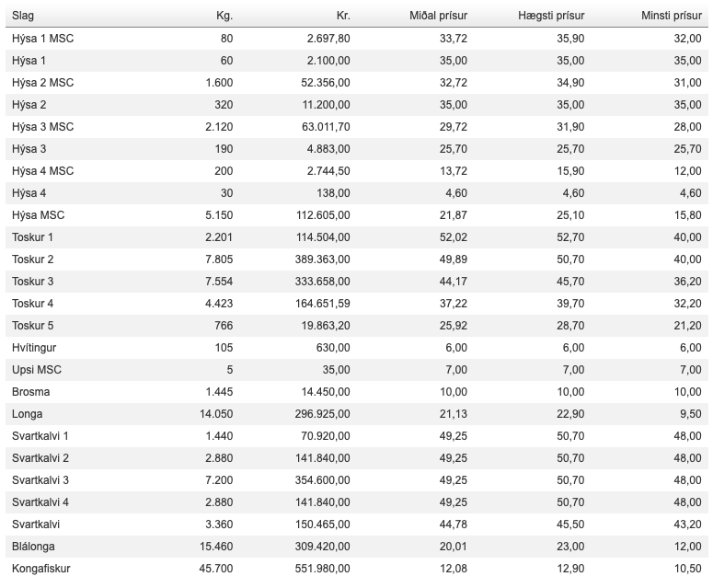Click the 45.700 Kg. value for Kongafiskur
713x588 pixels.
[216, 569]
